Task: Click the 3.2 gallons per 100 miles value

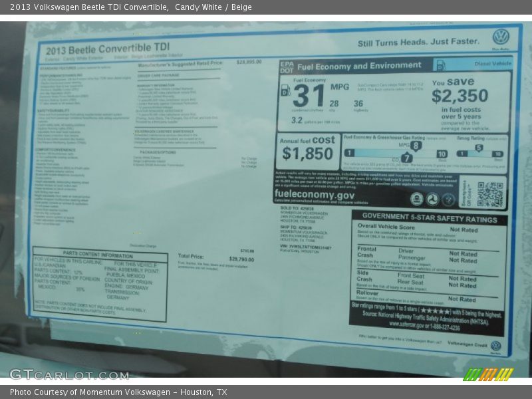Action: tap(297, 120)
